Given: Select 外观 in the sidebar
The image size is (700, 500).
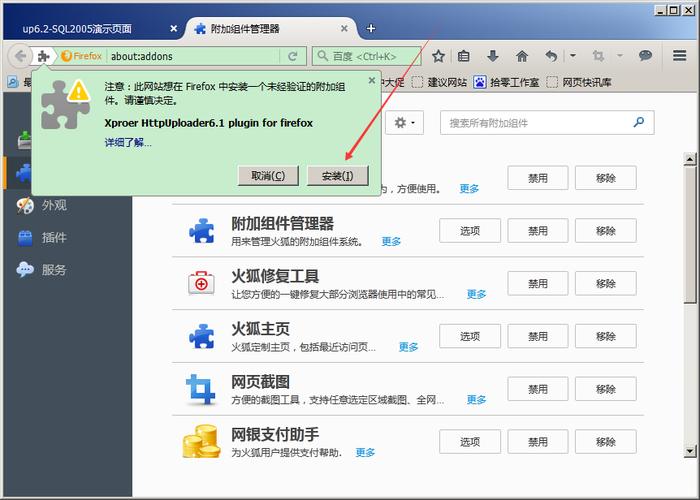Looking at the screenshot, I should [54, 205].
